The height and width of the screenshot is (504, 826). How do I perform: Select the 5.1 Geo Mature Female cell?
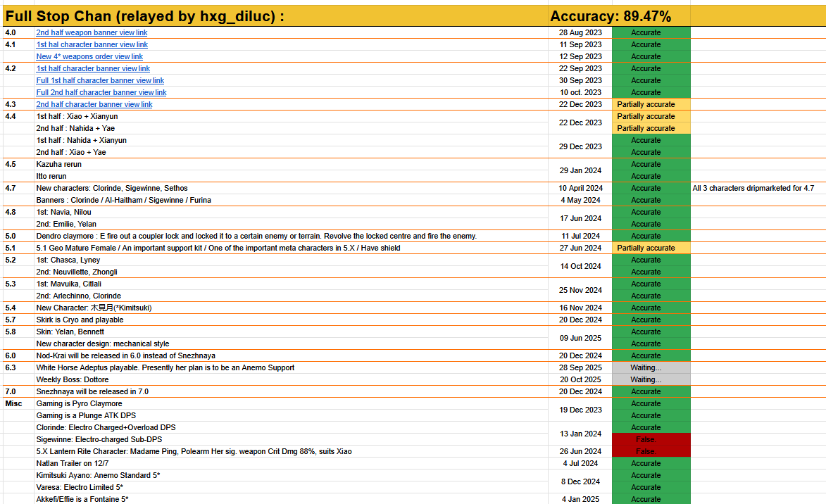291,248
